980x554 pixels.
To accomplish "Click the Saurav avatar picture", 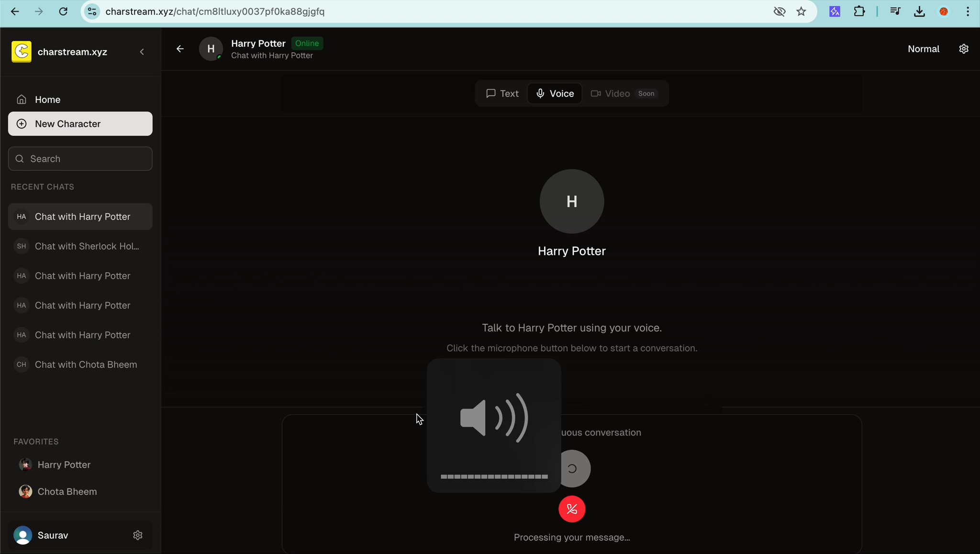I will [x=22, y=535].
